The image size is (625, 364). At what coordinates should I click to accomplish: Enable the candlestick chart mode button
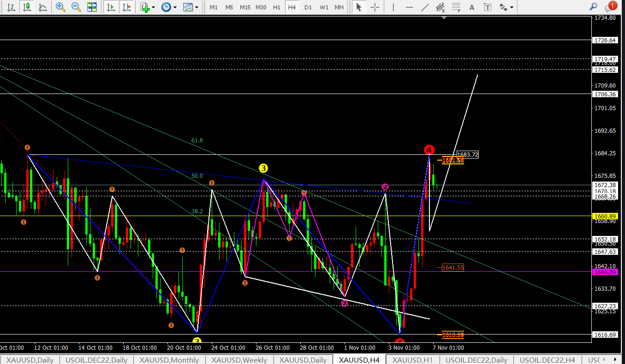click(x=27, y=7)
